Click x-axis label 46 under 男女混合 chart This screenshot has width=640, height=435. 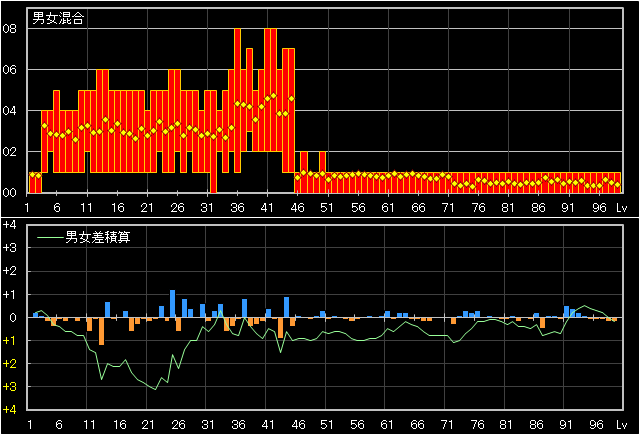click(x=297, y=208)
